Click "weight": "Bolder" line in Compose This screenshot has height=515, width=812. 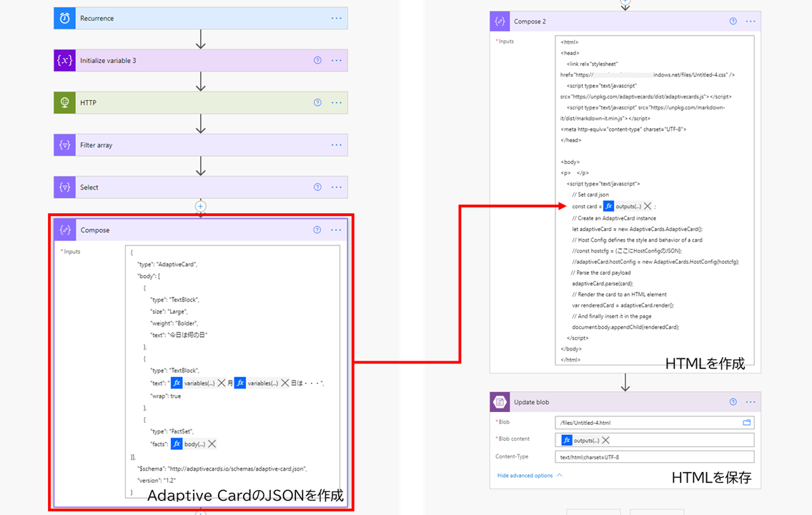pos(174,323)
